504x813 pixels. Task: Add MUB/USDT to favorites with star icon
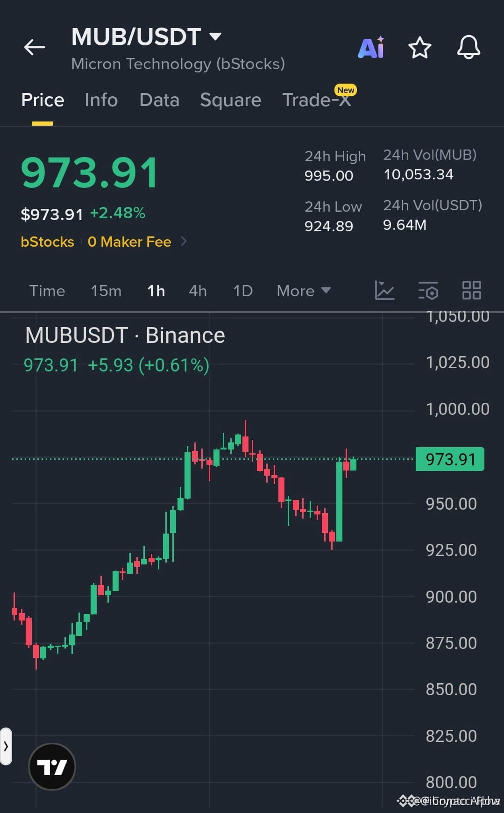tap(419, 47)
